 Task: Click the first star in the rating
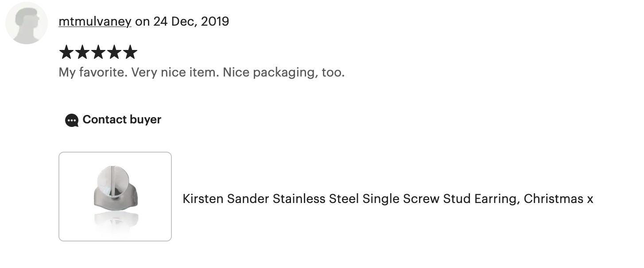tap(66, 52)
